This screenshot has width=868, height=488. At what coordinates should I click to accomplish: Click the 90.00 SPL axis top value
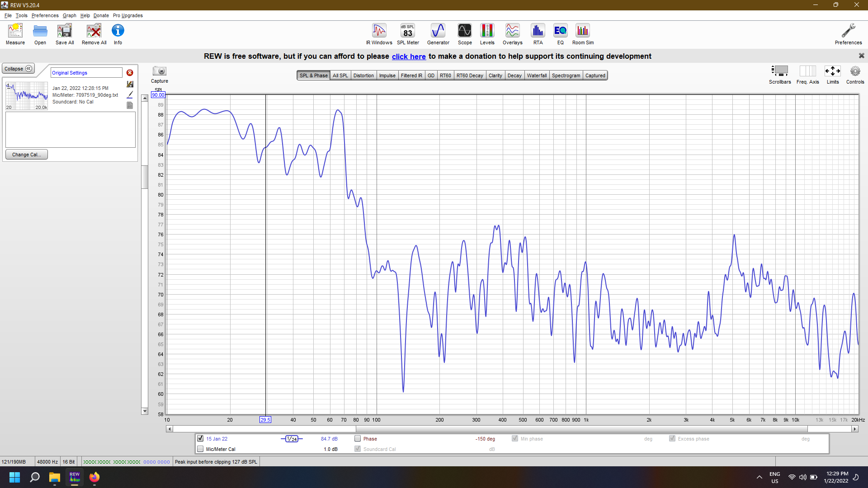coord(158,95)
